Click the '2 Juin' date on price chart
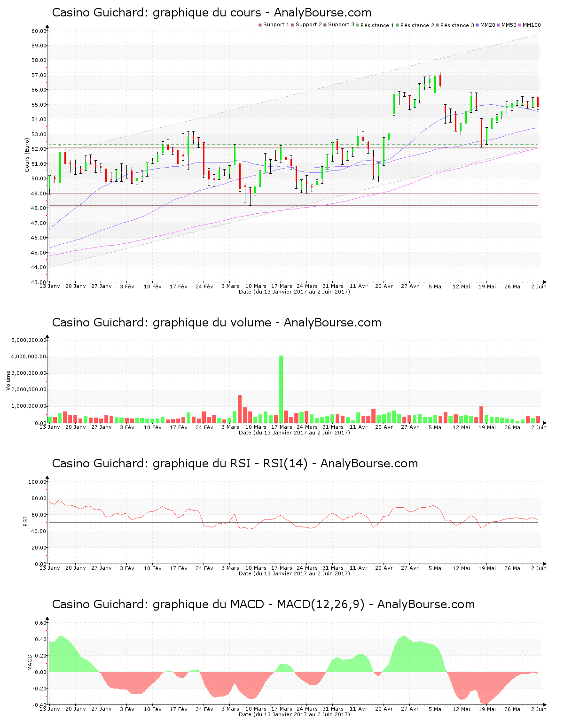The image size is (564, 728). [538, 286]
